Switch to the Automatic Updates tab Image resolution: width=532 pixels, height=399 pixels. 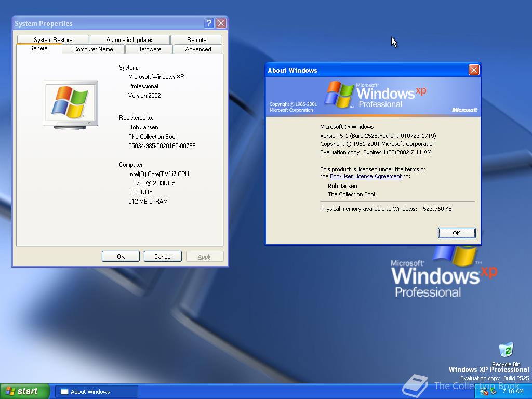(x=129, y=39)
